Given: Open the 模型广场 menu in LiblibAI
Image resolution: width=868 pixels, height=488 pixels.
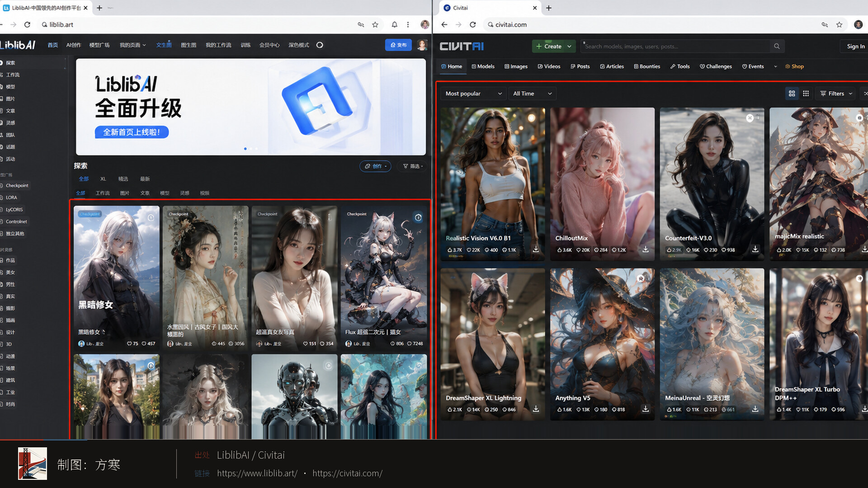Looking at the screenshot, I should point(99,45).
